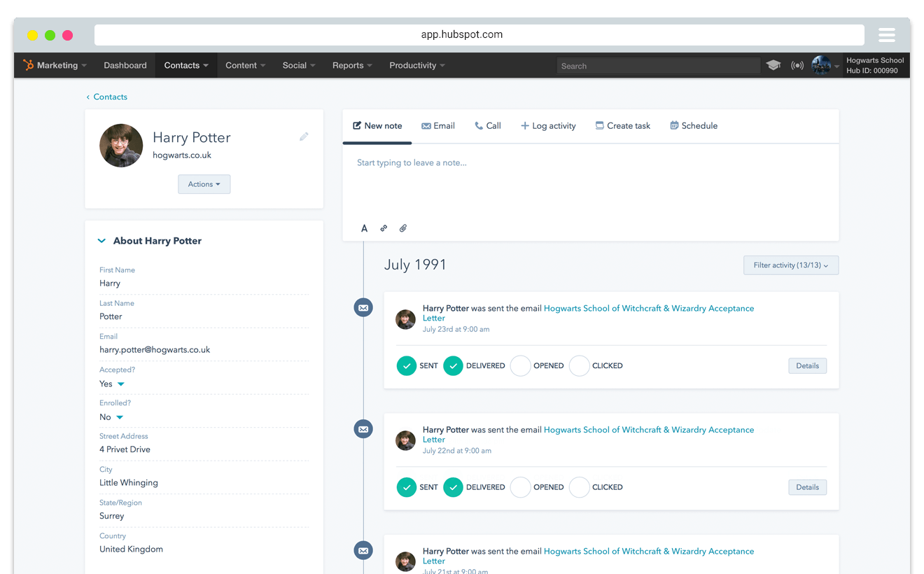Screen dimensions: 924x574
Task: Open the Marketing dropdown in the navbar
Action: pos(55,65)
